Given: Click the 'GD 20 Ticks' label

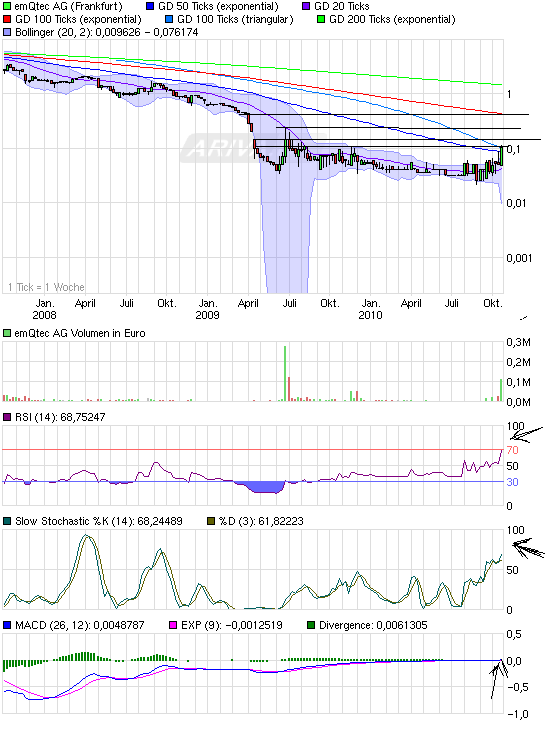Looking at the screenshot, I should 342,7.
